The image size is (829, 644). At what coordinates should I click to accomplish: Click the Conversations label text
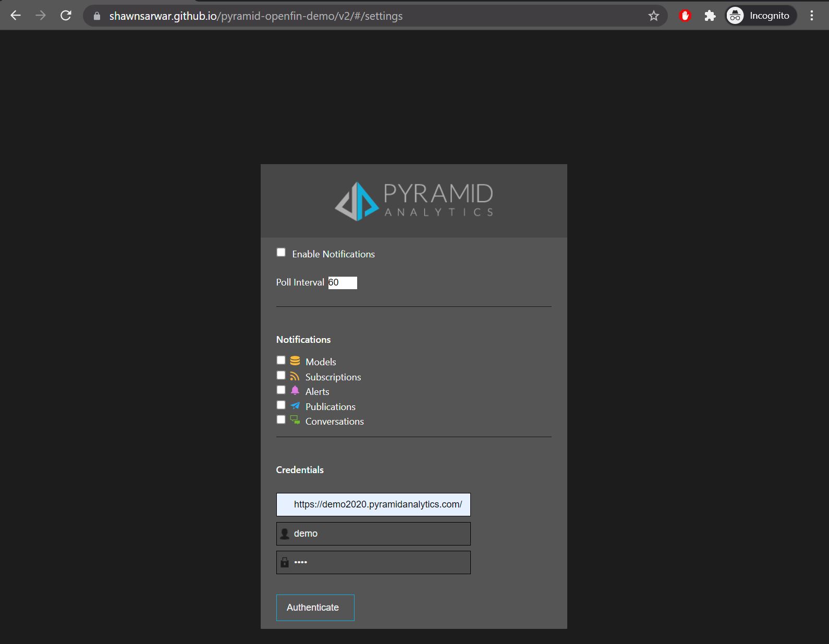(x=335, y=422)
